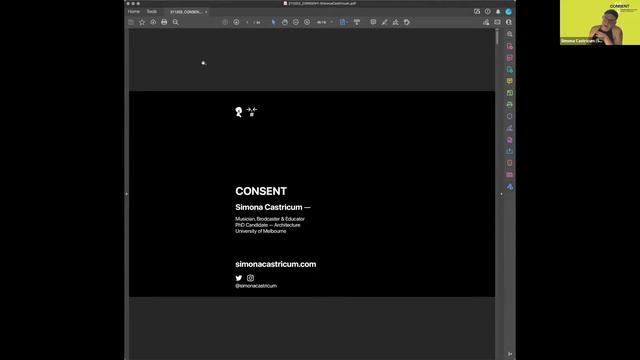This screenshot has width=640, height=360.
Task: Open the scrolling mode tool
Action: coord(357,22)
